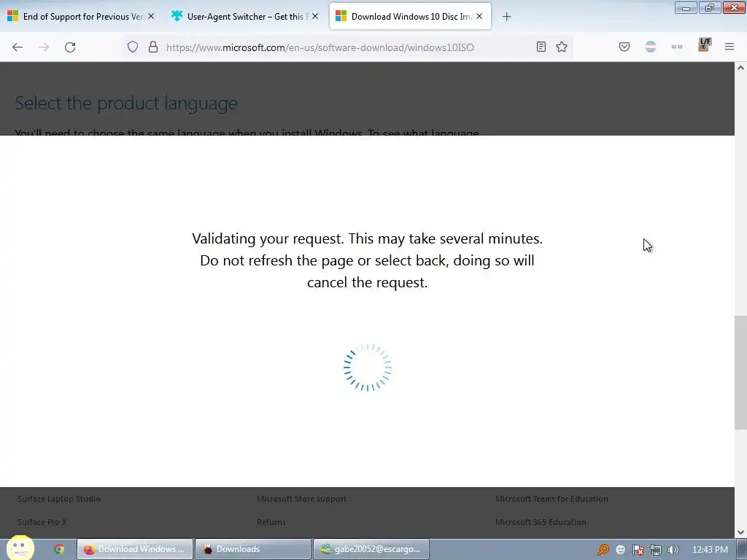Open the Firefox hamburger menu
The image size is (747, 560).
click(x=729, y=47)
